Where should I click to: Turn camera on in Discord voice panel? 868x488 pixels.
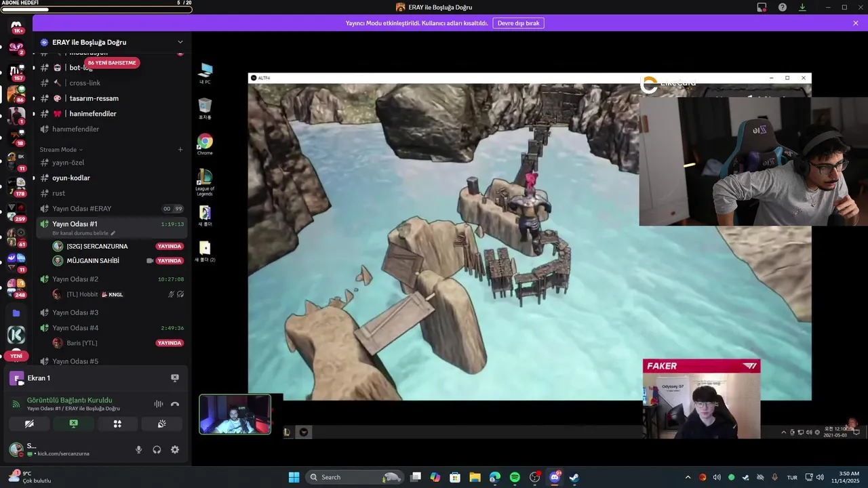(29, 424)
